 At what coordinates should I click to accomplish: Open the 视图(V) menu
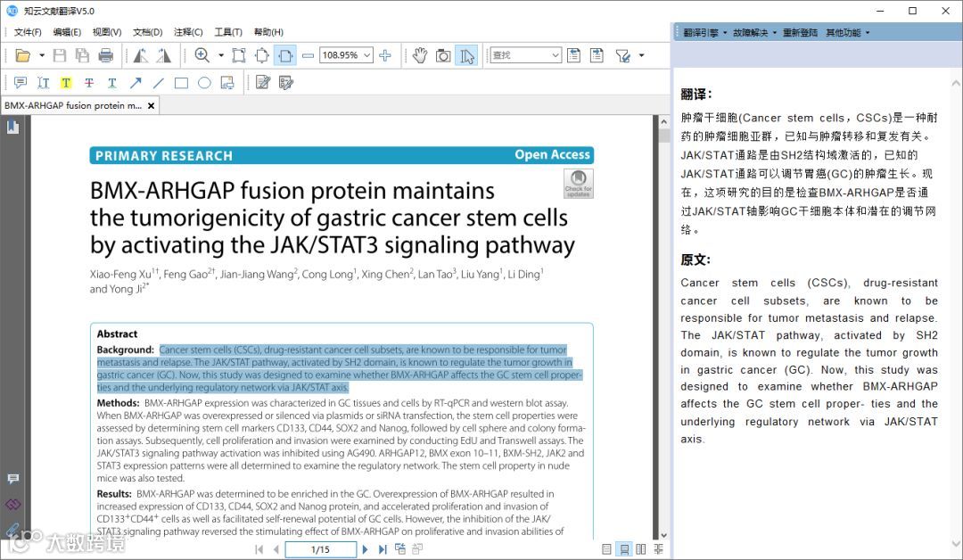click(x=107, y=32)
